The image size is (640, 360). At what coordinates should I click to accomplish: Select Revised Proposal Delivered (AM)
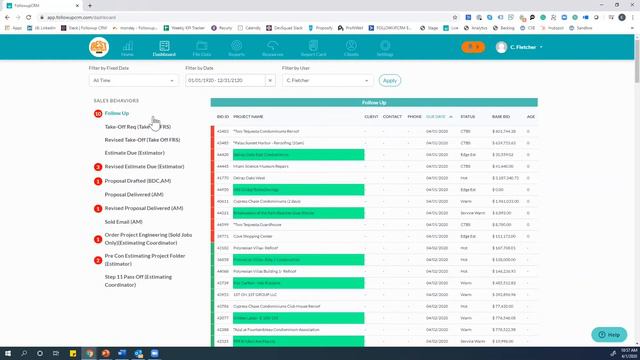144,208
